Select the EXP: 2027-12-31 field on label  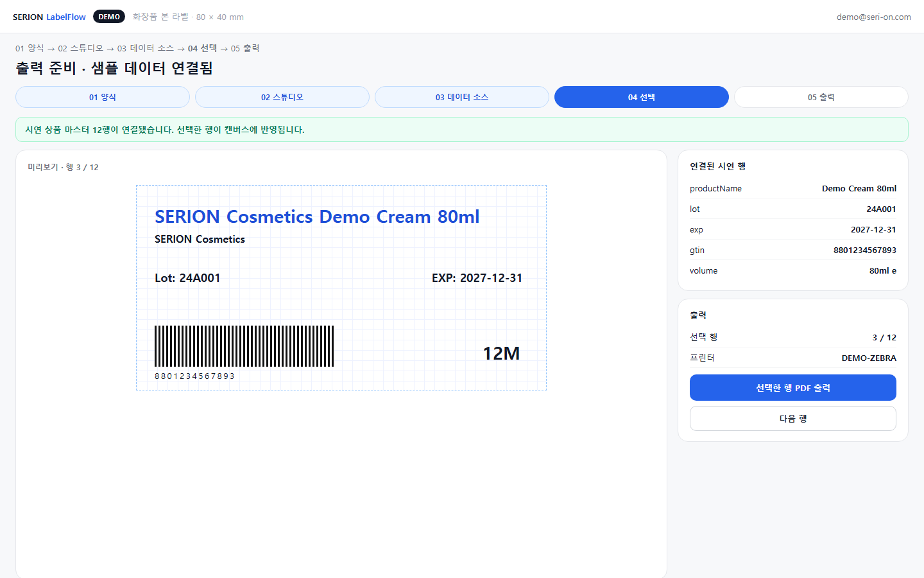click(477, 278)
